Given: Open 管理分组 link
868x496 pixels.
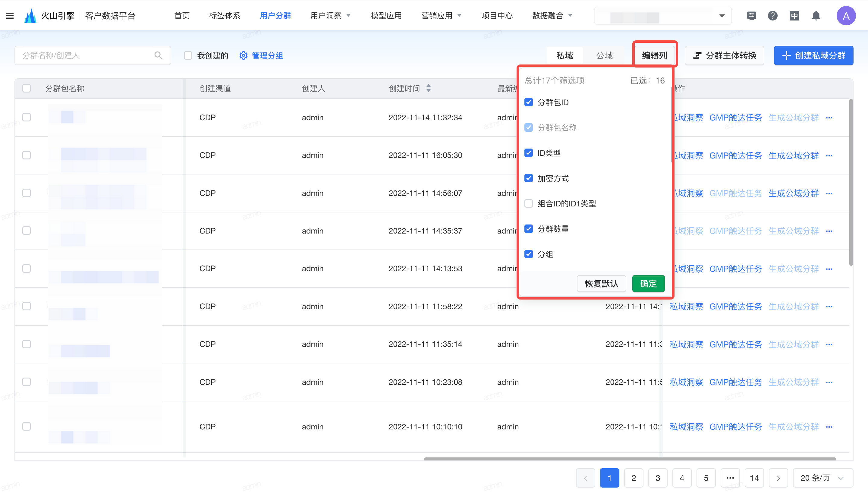Looking at the screenshot, I should (267, 55).
